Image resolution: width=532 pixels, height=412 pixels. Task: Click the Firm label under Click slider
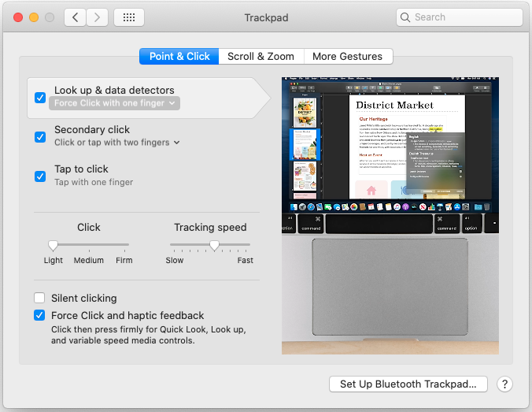point(124,260)
